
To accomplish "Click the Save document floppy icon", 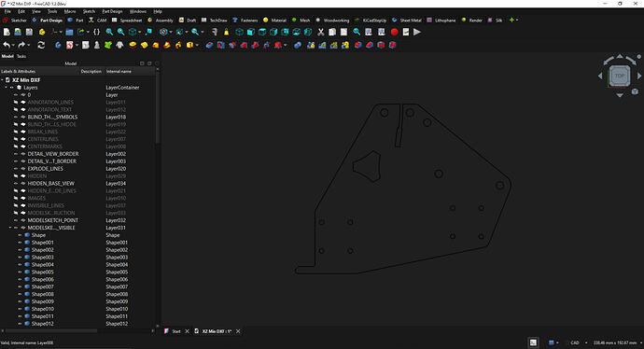I will [x=29, y=32].
